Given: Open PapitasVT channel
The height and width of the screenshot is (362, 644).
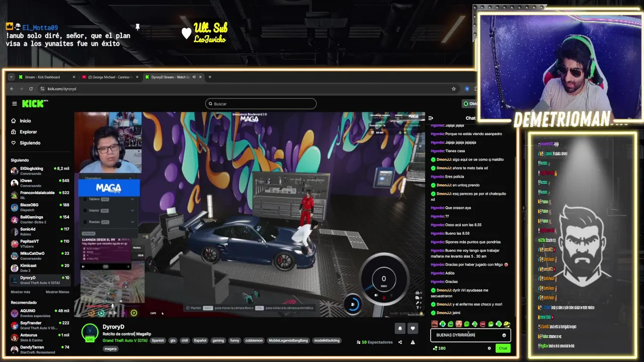Looking at the screenshot, I should point(40,243).
